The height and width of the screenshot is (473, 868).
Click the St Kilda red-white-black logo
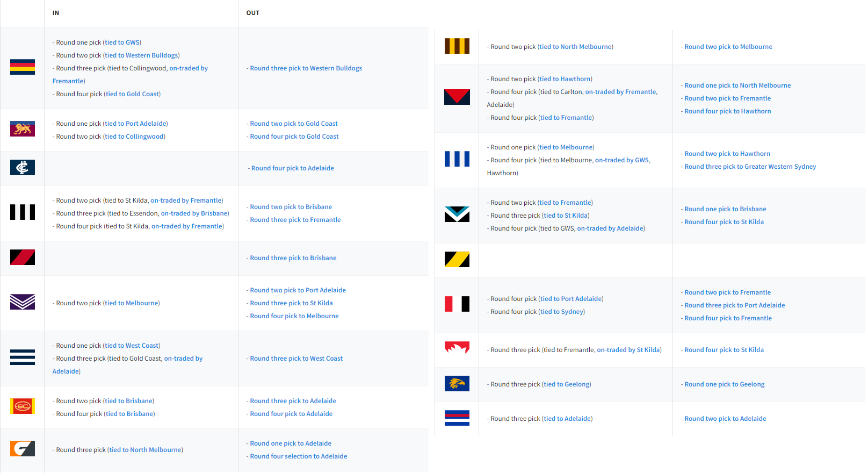coord(457,304)
